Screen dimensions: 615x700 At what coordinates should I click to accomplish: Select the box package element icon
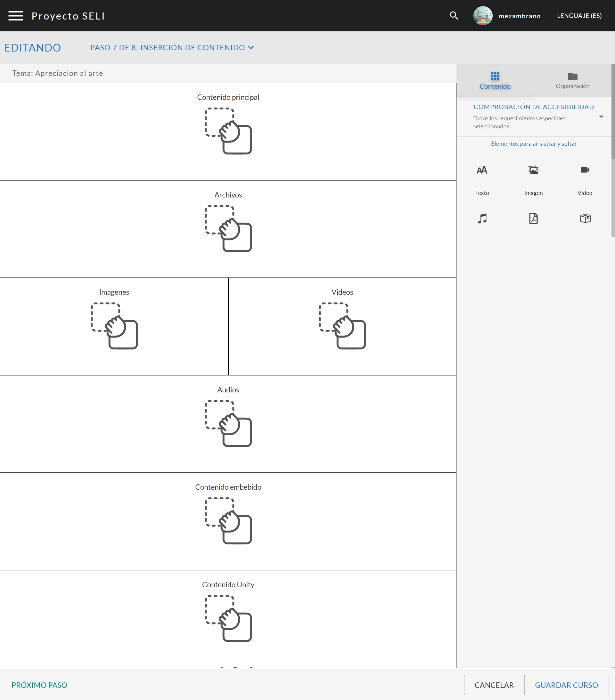(585, 219)
